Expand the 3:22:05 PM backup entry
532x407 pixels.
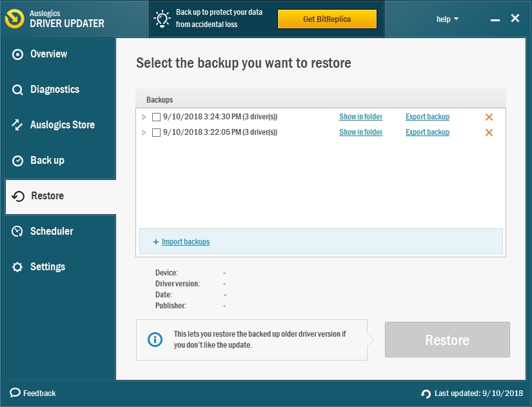[x=144, y=133]
